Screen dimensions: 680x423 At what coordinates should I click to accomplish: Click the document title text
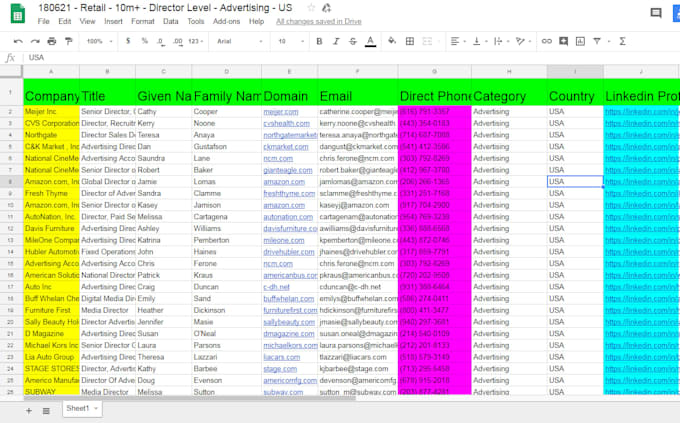click(165, 8)
